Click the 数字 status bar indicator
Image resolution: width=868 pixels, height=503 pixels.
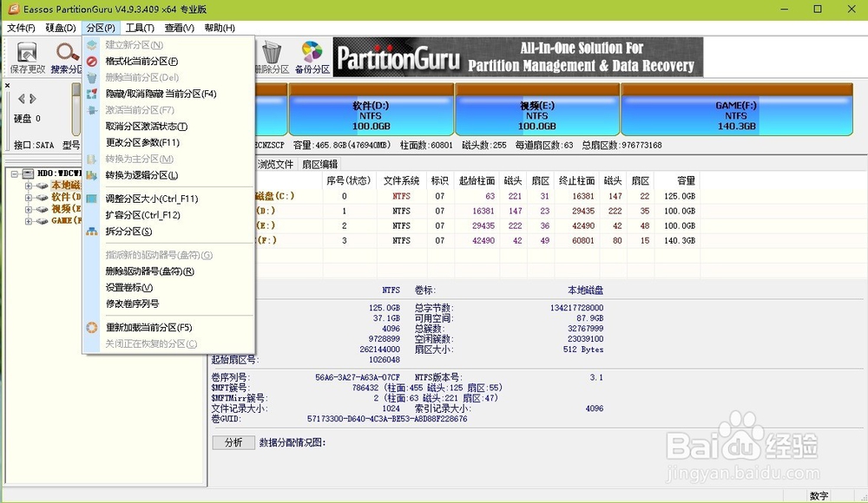point(819,496)
